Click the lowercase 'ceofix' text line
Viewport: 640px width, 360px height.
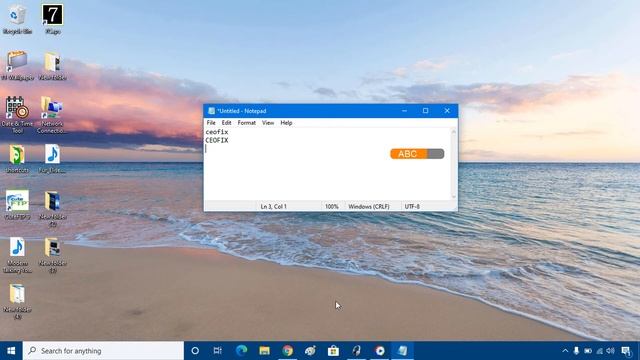click(217, 132)
